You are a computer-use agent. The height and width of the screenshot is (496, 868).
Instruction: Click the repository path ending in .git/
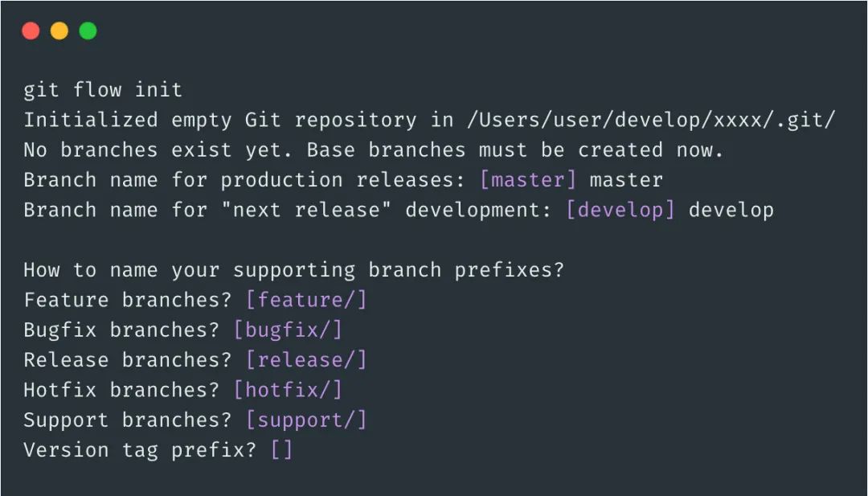pyautogui.click(x=651, y=120)
